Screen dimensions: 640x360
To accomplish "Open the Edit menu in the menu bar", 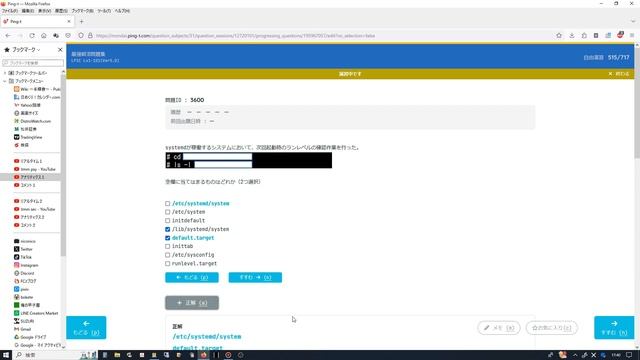I will pos(27,11).
